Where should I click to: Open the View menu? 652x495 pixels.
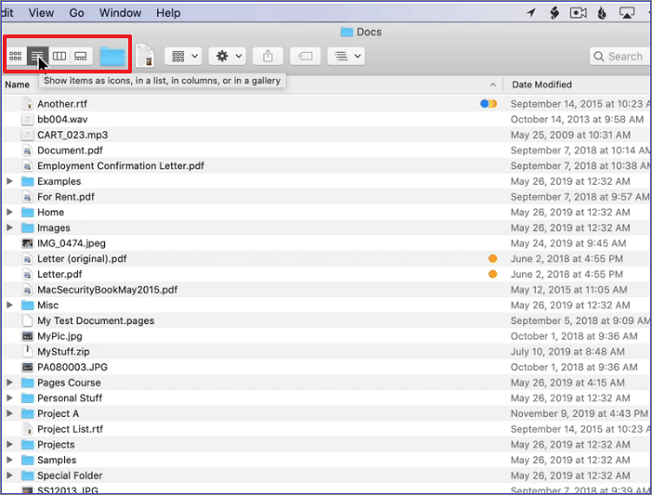(41, 13)
